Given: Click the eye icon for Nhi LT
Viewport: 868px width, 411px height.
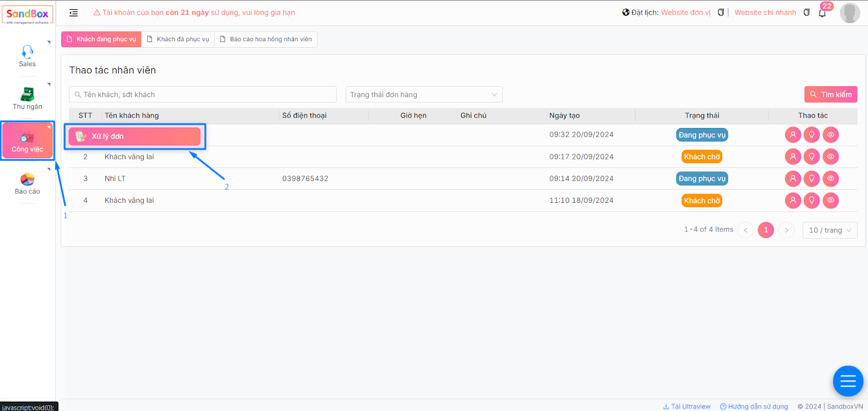Looking at the screenshot, I should (x=831, y=178).
